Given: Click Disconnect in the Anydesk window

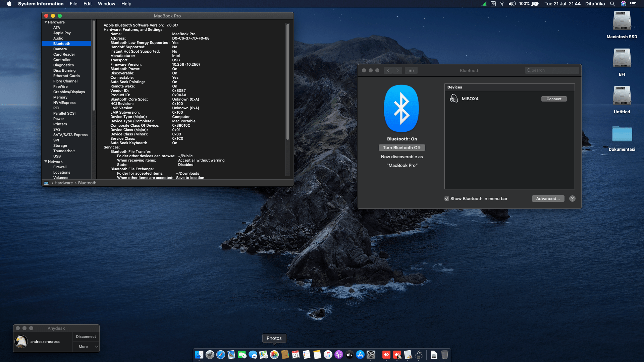Looking at the screenshot, I should 86,337.
